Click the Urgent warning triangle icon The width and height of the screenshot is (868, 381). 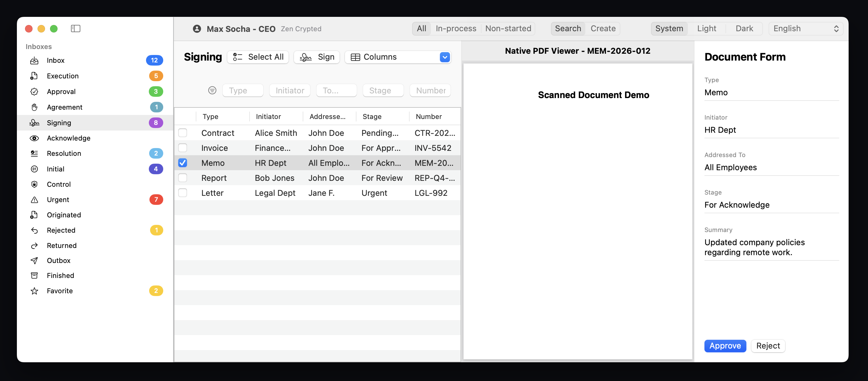(x=34, y=200)
